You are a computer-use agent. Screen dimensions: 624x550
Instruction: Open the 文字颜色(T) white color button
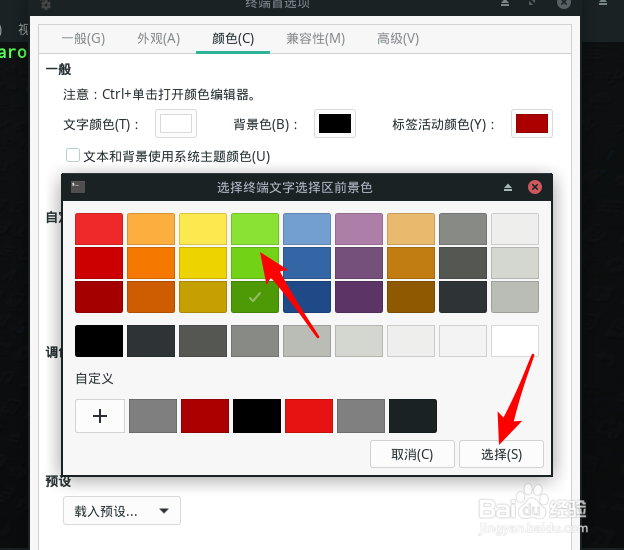(x=176, y=123)
